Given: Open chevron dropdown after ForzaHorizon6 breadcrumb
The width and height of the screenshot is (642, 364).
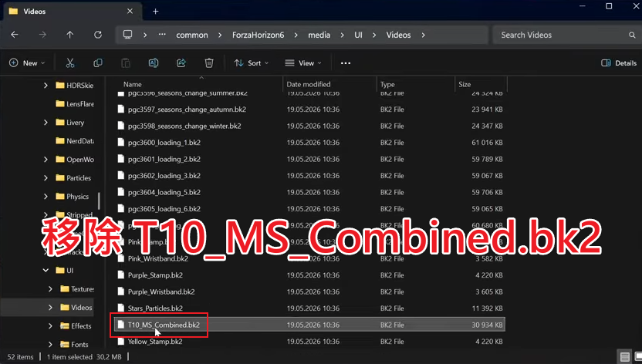Looking at the screenshot, I should pyautogui.click(x=296, y=35).
